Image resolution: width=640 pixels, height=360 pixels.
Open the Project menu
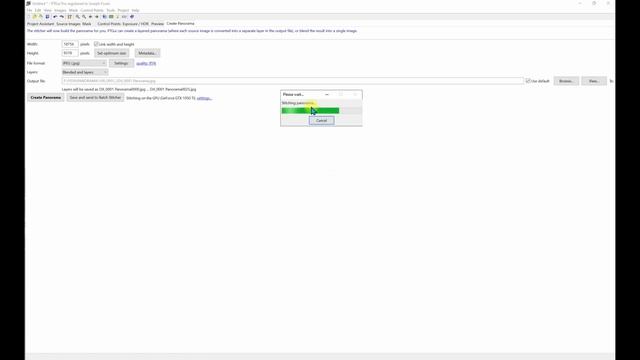coord(123,10)
